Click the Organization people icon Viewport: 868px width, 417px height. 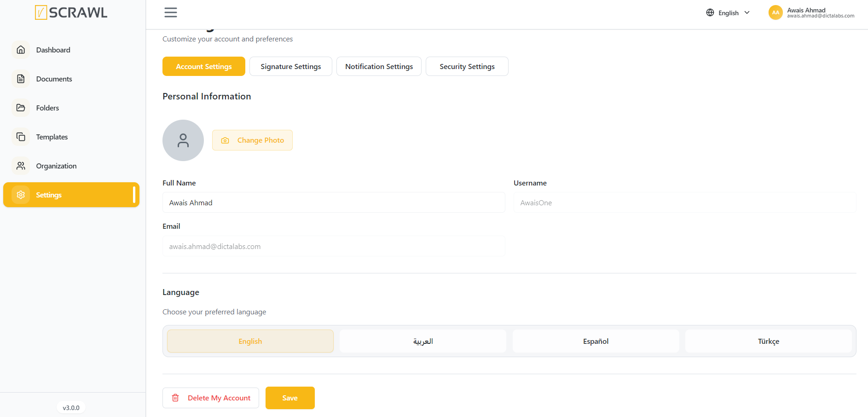point(21,166)
